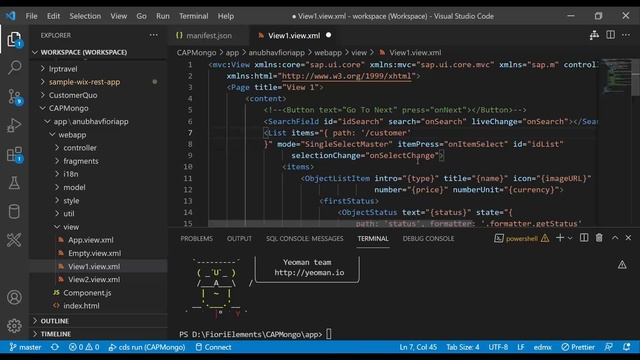Click the VS Code logo icon

coord(10,16)
